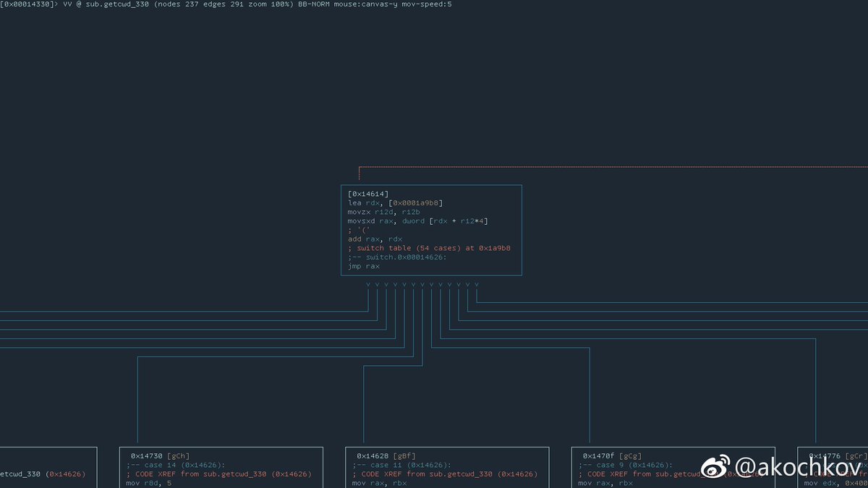Click the 'switch table (54 cases)' comment
Image resolution: width=868 pixels, height=488 pixels.
(408, 248)
